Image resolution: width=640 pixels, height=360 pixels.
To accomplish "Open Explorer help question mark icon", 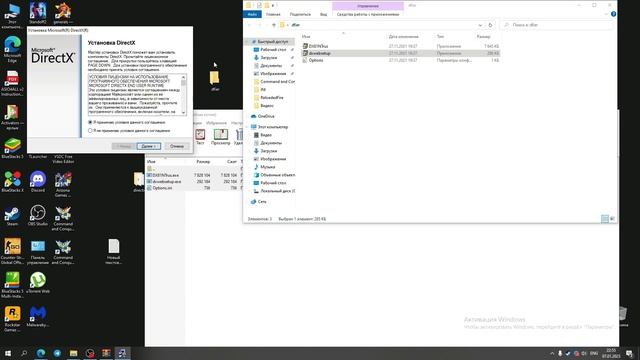I will 613,14.
